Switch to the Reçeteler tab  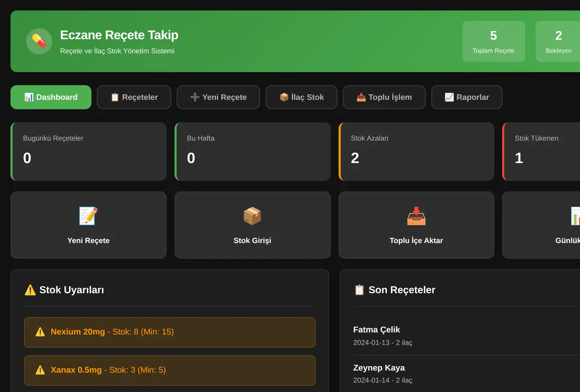(134, 97)
